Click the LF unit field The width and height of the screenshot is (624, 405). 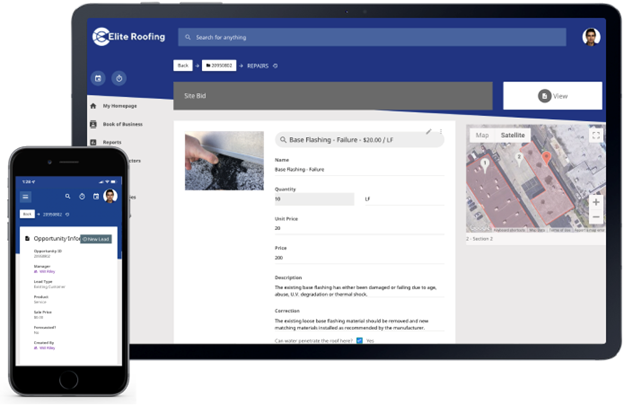coord(404,199)
